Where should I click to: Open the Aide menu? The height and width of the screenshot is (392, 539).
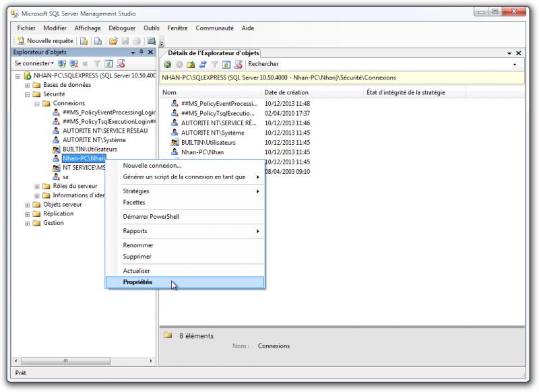247,28
